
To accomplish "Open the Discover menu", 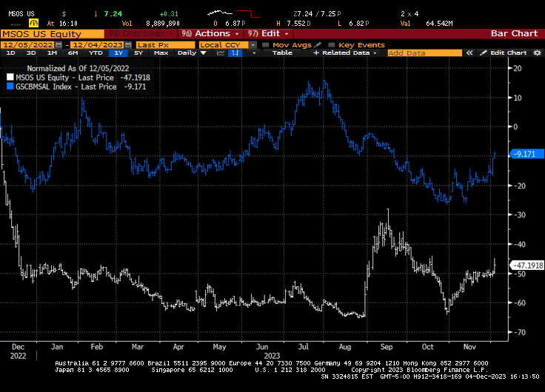I will click(x=141, y=34).
